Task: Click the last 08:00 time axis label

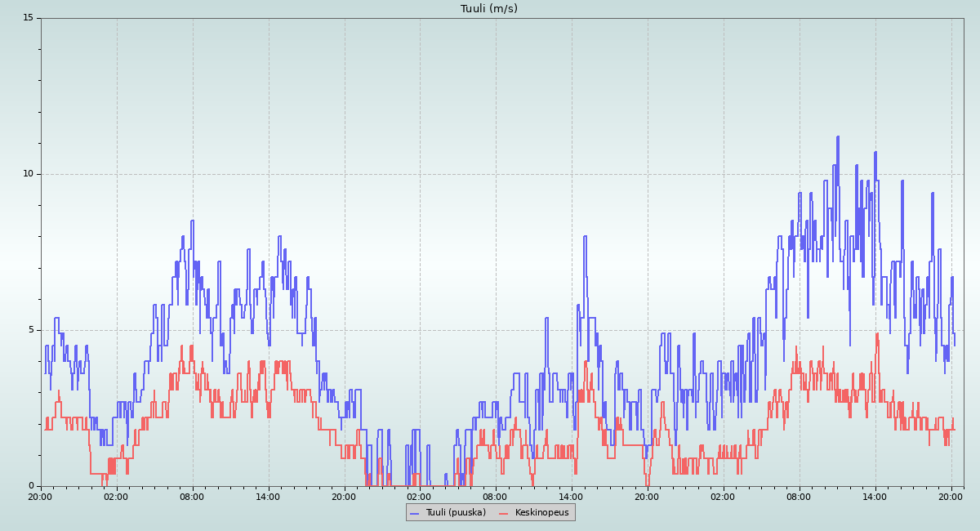Action: coord(799,496)
